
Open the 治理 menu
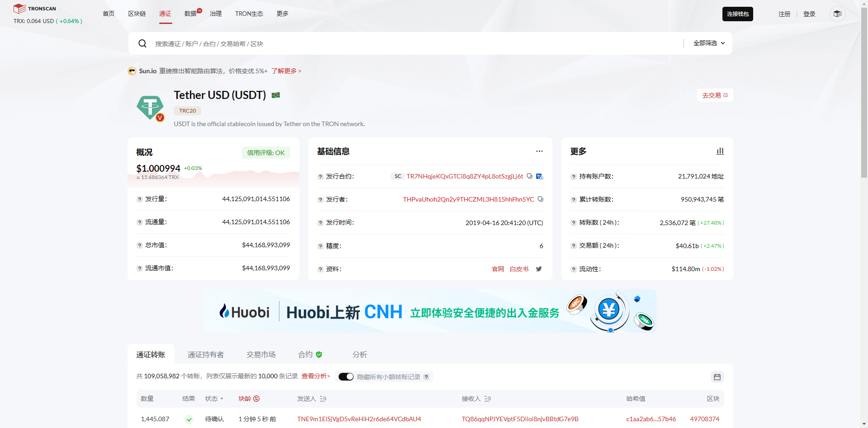tap(216, 14)
